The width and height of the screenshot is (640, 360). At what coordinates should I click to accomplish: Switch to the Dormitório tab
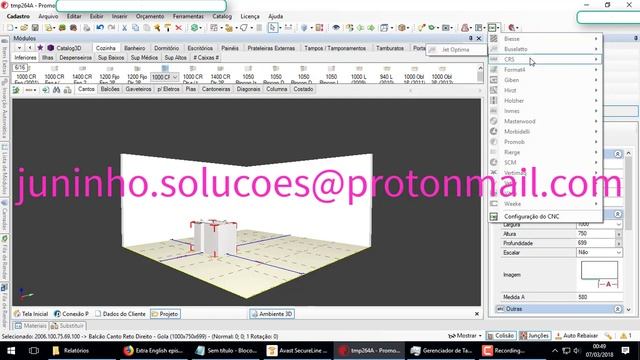(x=166, y=48)
